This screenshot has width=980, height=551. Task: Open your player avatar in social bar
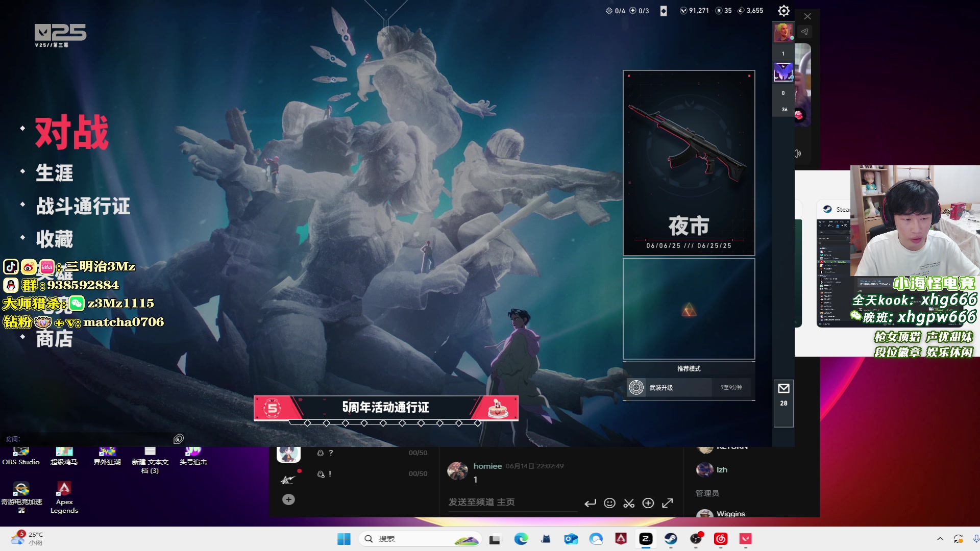click(x=783, y=33)
